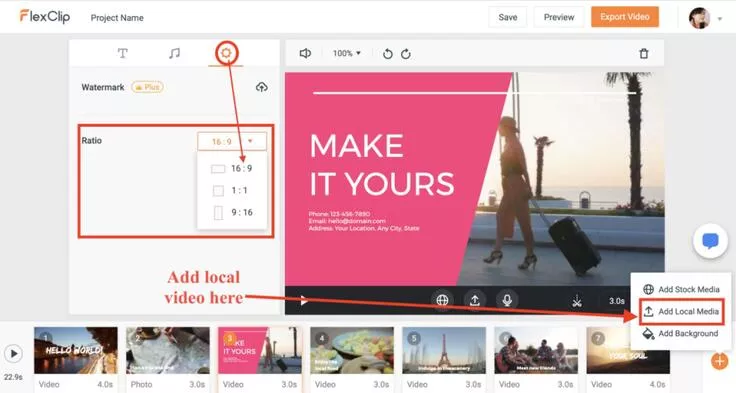Click the Preview button

coord(559,17)
